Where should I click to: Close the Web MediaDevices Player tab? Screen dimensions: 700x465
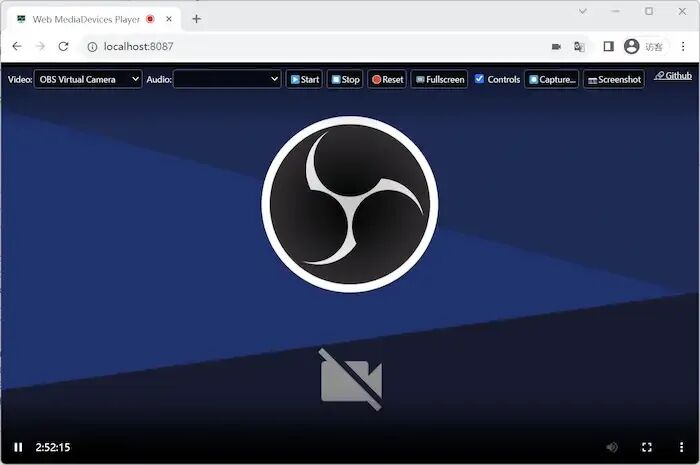click(169, 19)
